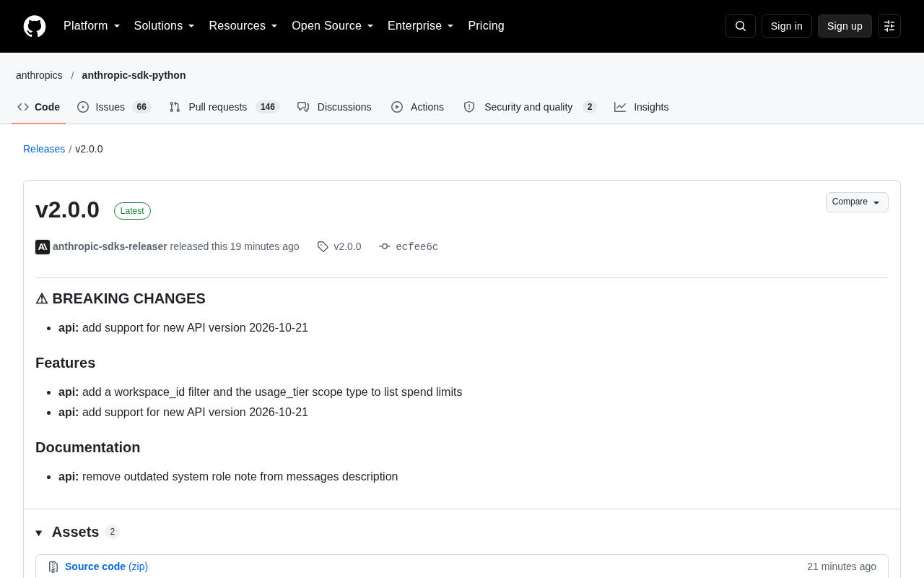Open the Security and quality tab
The width and height of the screenshot is (924, 578).
530,107
